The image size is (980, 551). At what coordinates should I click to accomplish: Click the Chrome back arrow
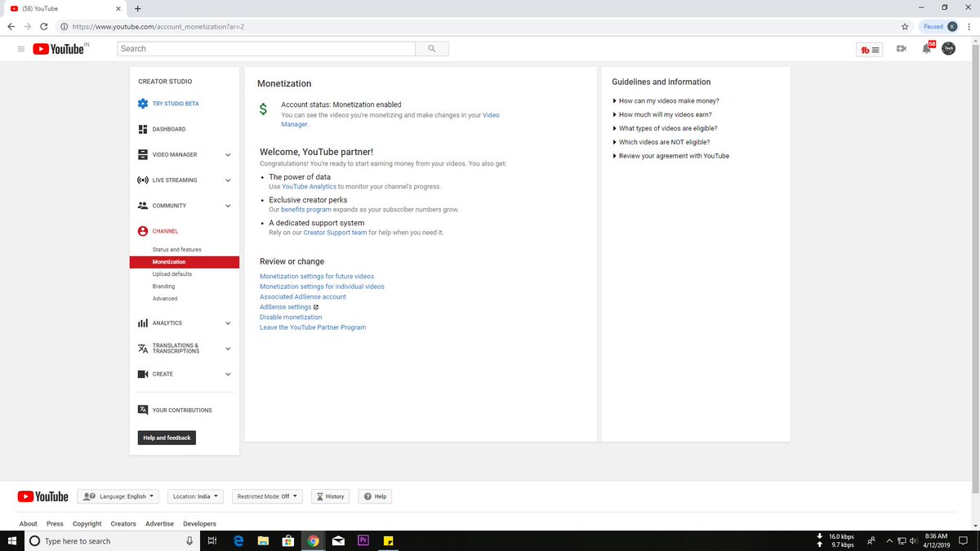11,26
